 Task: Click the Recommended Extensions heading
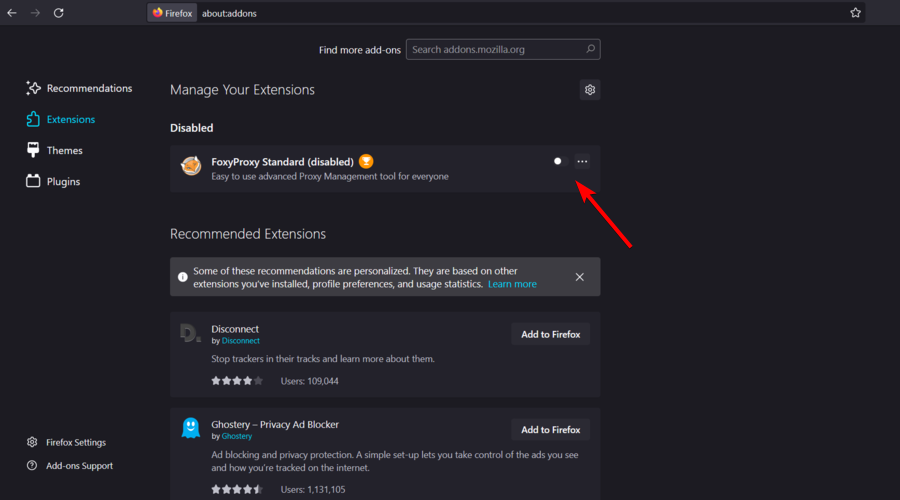pos(248,234)
